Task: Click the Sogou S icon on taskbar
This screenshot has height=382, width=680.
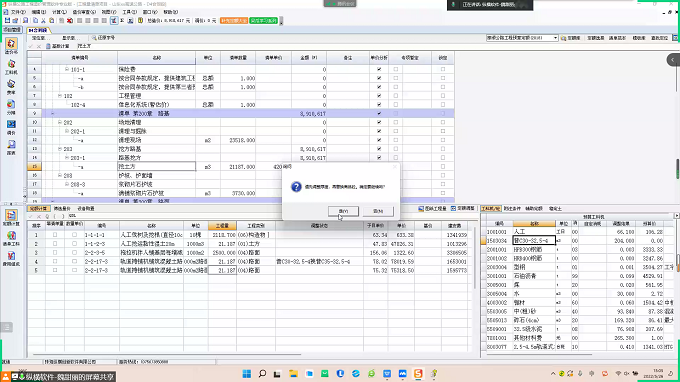Action: click(418, 373)
